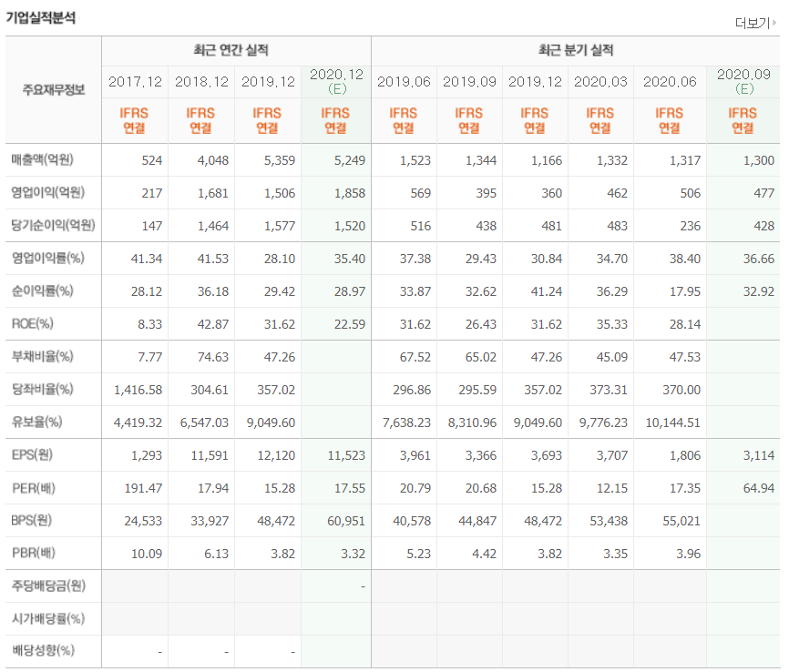Select operating margin value 41.34
The width and height of the screenshot is (789, 672).
coord(147,259)
